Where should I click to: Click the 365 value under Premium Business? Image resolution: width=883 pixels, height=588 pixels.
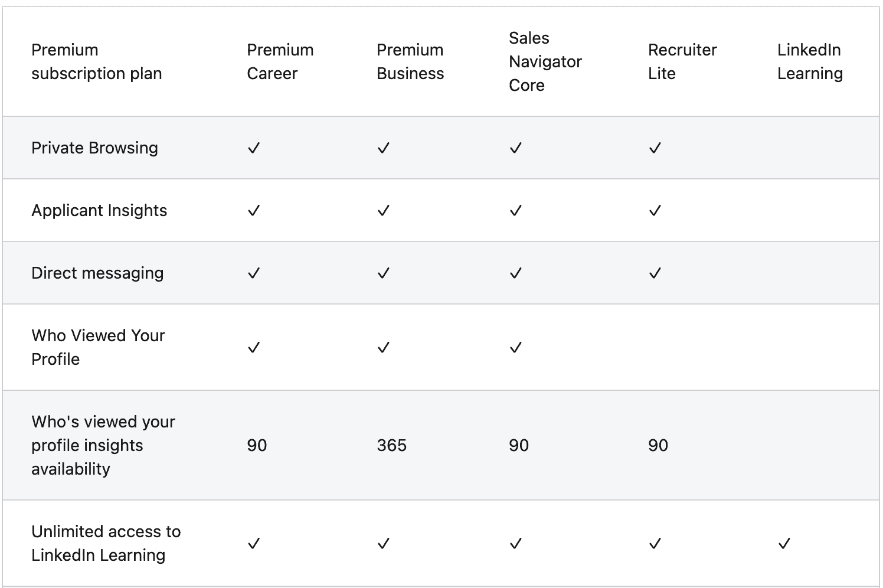pyautogui.click(x=392, y=445)
